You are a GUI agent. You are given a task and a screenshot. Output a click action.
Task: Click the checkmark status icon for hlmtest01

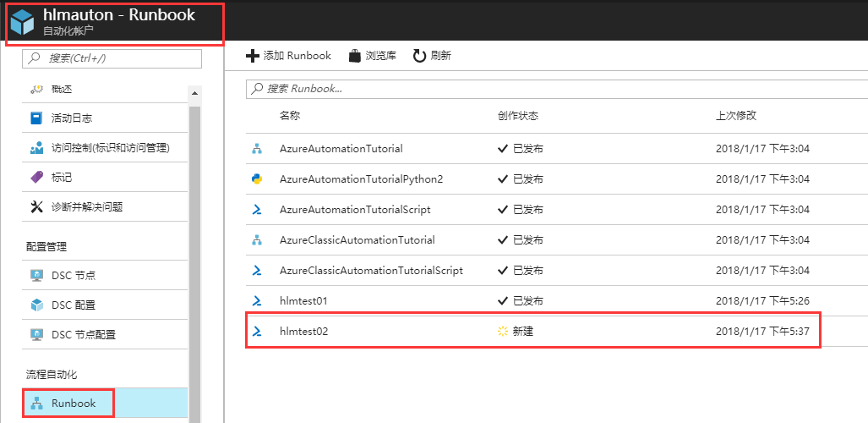[x=503, y=301]
